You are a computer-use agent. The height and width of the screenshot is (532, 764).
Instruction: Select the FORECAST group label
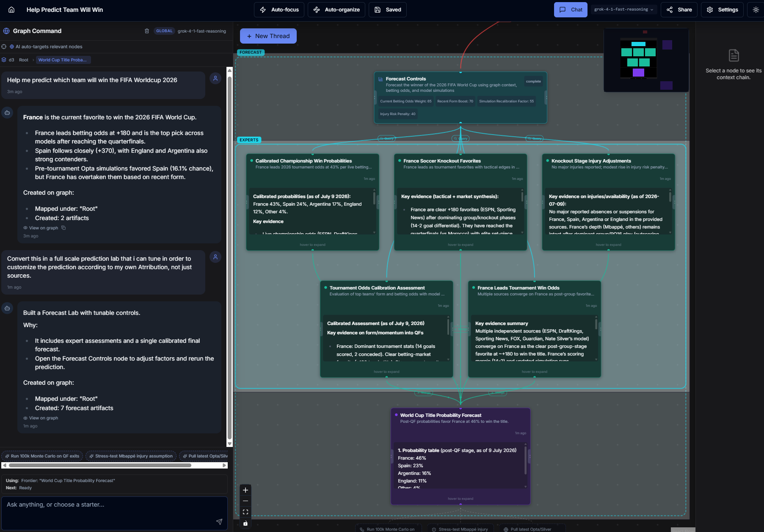click(x=251, y=52)
